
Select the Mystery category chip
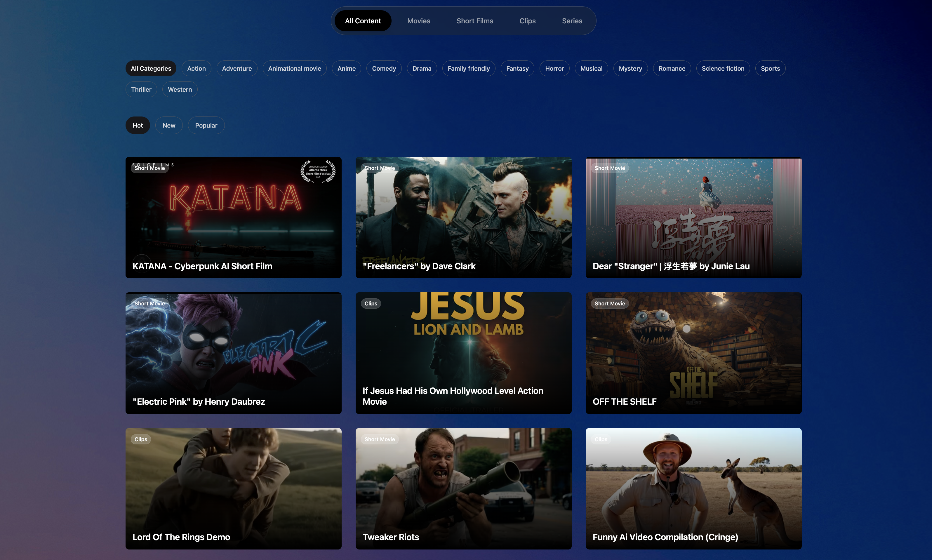(630, 68)
